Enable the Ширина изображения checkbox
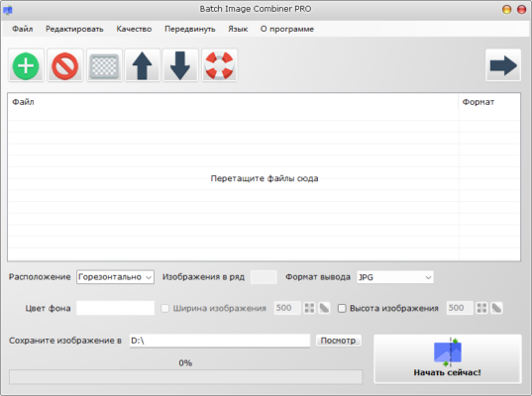532x396 pixels. tap(164, 308)
